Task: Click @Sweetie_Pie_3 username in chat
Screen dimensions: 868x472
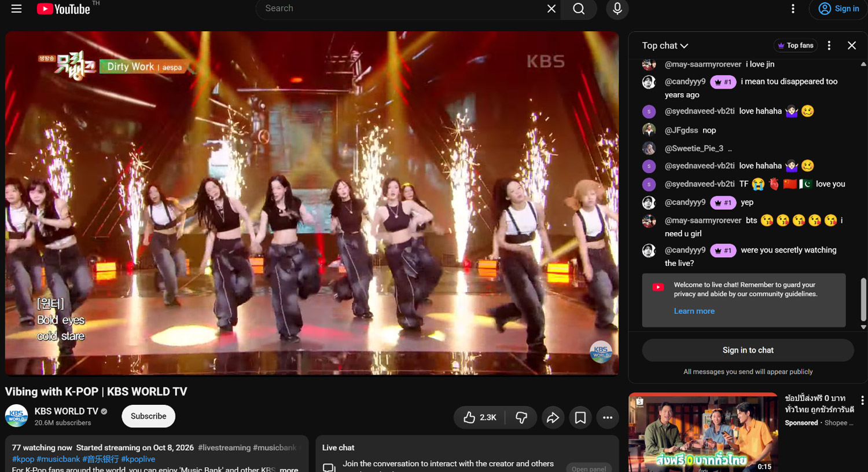Action: pos(694,148)
